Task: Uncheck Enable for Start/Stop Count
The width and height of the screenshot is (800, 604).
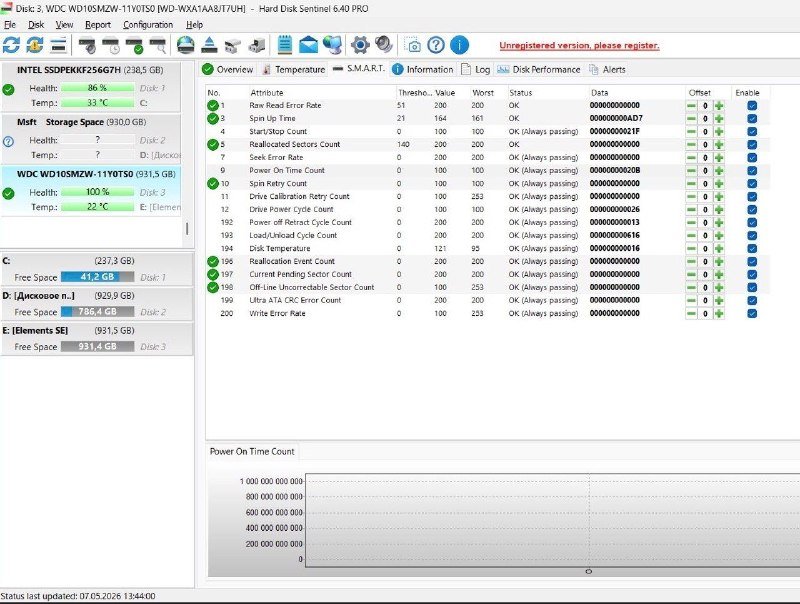Action: (752, 132)
